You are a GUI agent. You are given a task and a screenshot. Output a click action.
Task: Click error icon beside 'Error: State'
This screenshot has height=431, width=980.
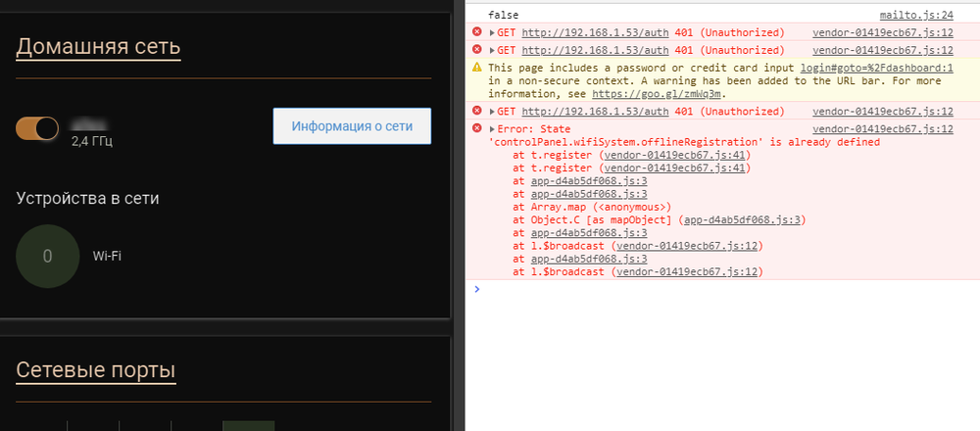[477, 128]
